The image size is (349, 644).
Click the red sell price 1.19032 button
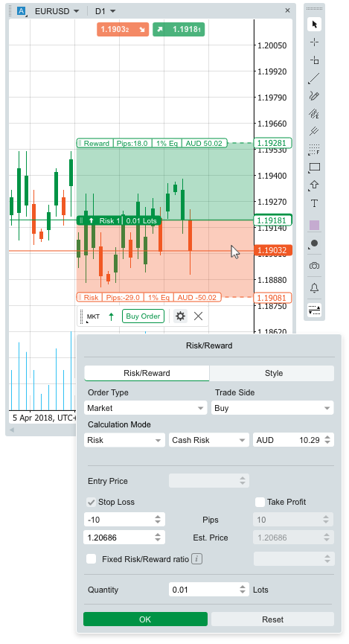tap(123, 30)
